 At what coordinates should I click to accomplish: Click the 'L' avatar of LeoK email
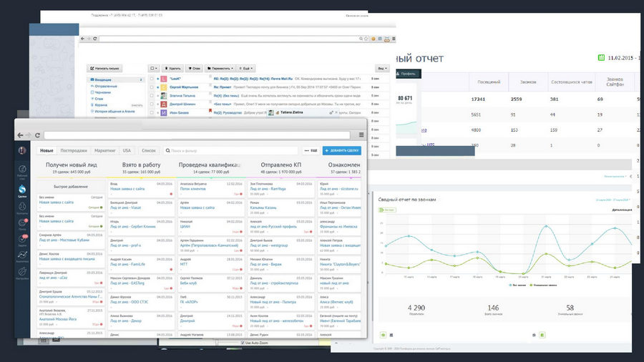[x=163, y=79]
